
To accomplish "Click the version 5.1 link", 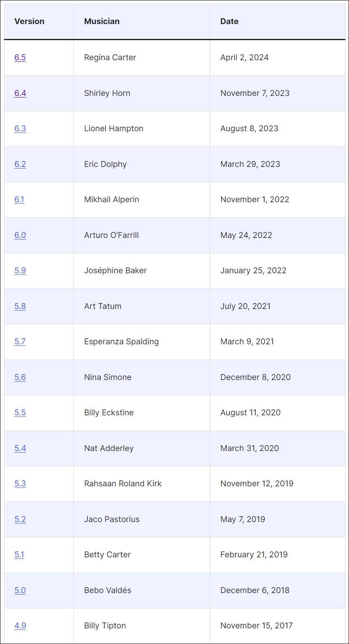I will click(19, 555).
